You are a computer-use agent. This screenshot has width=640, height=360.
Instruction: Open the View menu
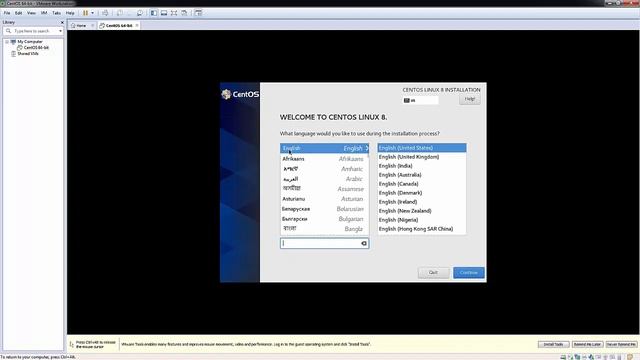click(31, 13)
